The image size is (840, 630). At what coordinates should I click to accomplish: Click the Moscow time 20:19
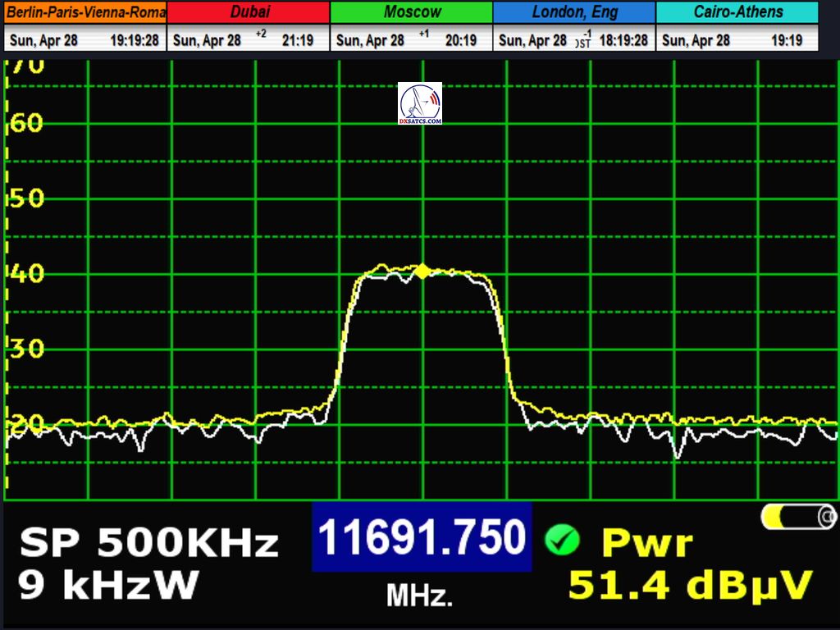[x=459, y=40]
